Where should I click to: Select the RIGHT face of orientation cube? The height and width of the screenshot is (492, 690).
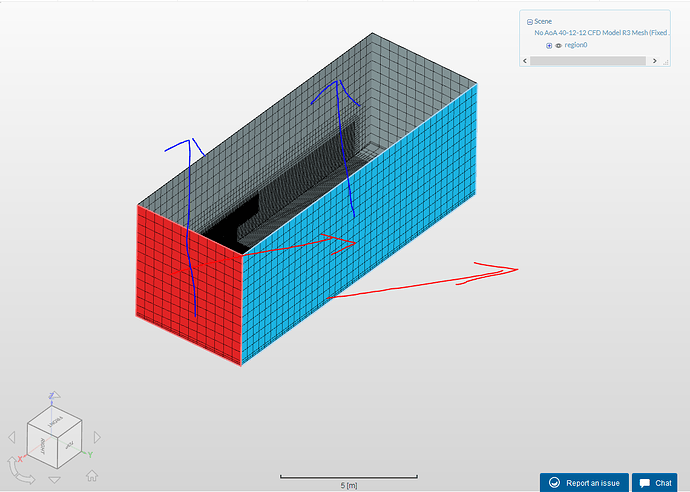pos(44,447)
